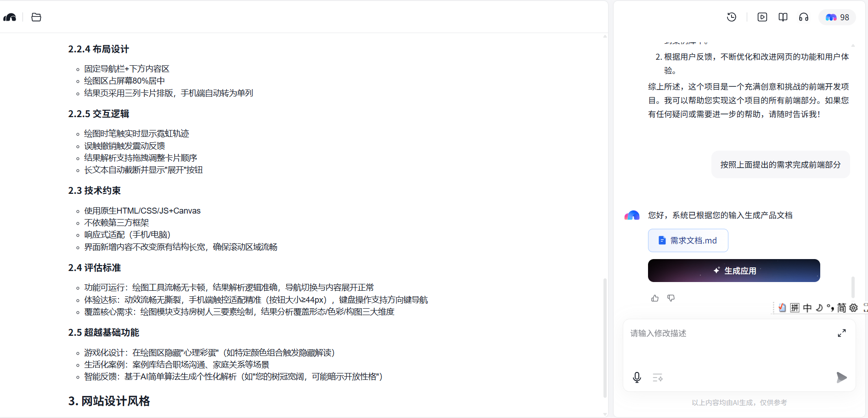Click heading 2.2.4 布局设计
Viewport: 868px width, 418px height.
99,49
